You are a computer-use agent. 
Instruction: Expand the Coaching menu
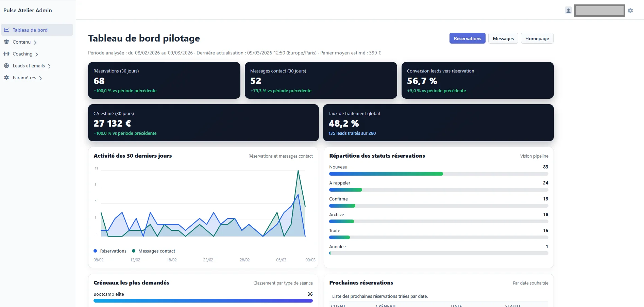37,54
